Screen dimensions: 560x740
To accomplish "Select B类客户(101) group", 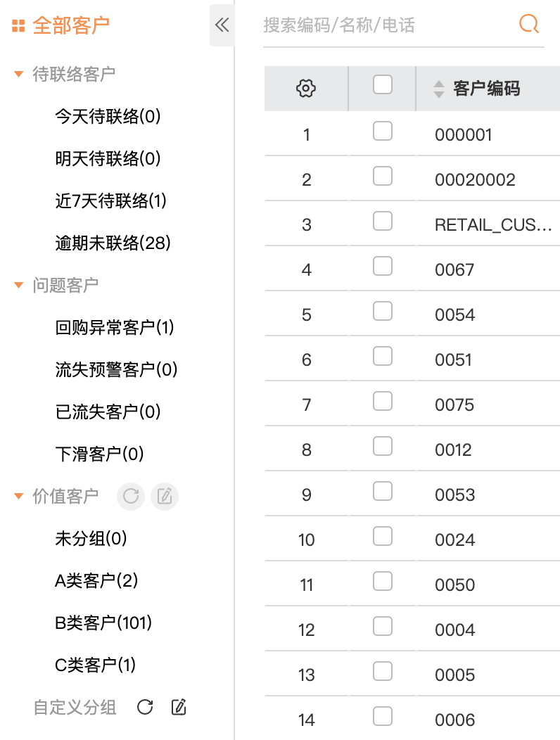I will [x=103, y=623].
